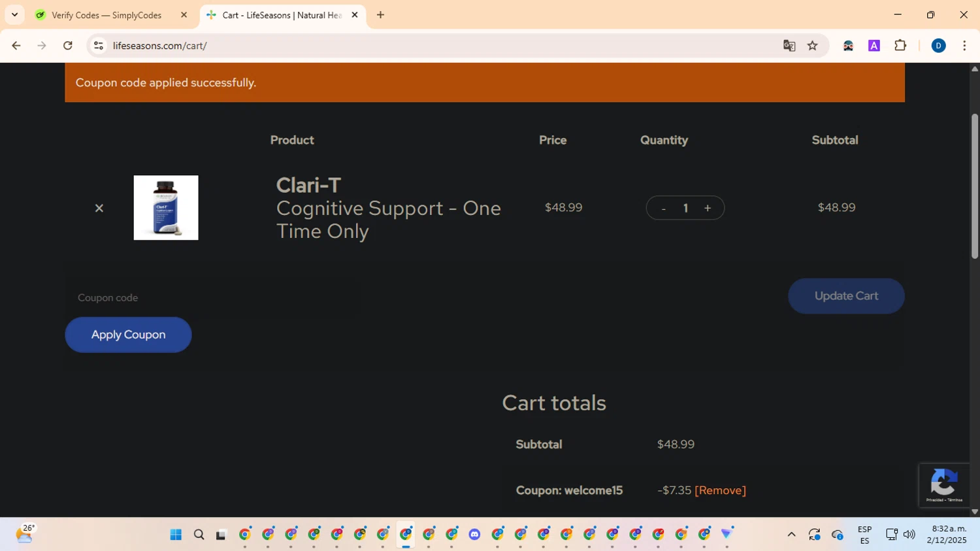Reload the lifeseasons cart page

click(x=68, y=46)
